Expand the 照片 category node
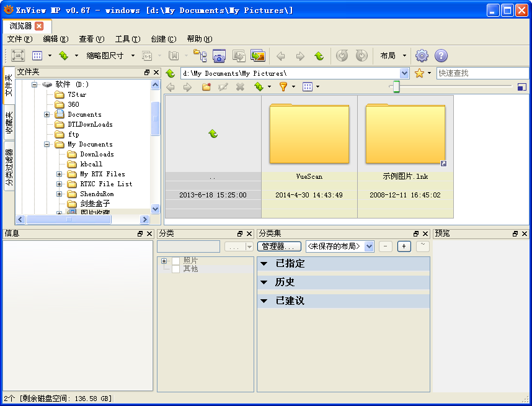The height and width of the screenshot is (406, 532). coord(164,261)
